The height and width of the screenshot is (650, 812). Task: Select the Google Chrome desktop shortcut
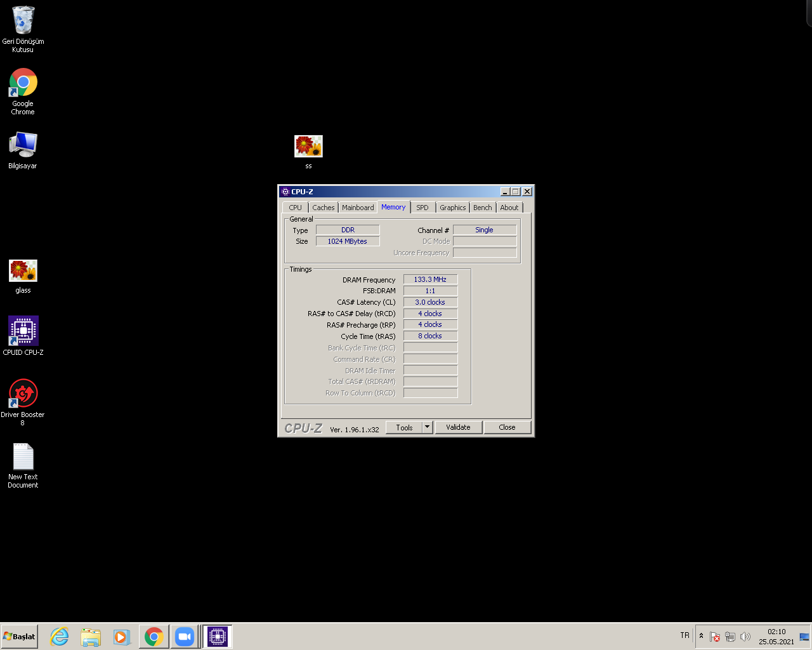[x=23, y=91]
